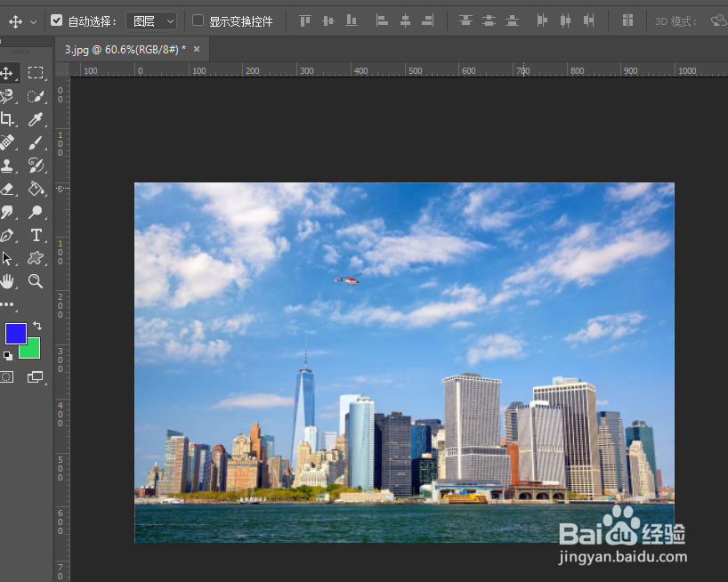Select the Rectangular Marquee tool
Screen dimensions: 728x582
[x=36, y=73]
